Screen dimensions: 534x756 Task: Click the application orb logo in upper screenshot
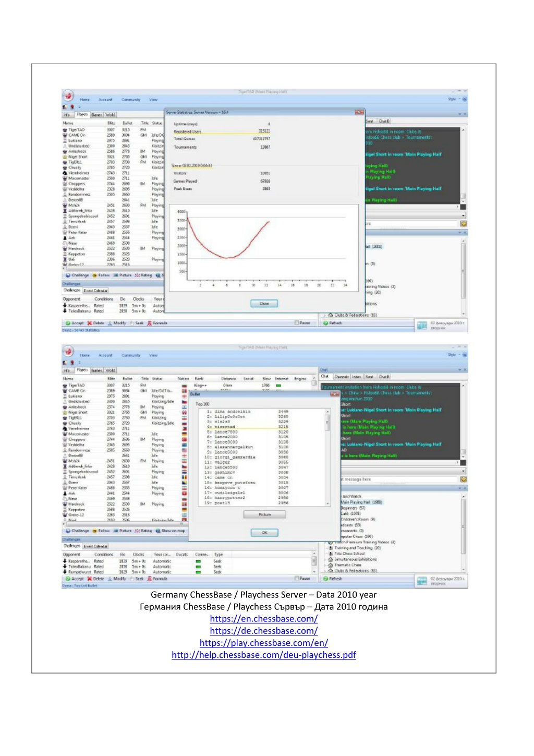[68, 95]
